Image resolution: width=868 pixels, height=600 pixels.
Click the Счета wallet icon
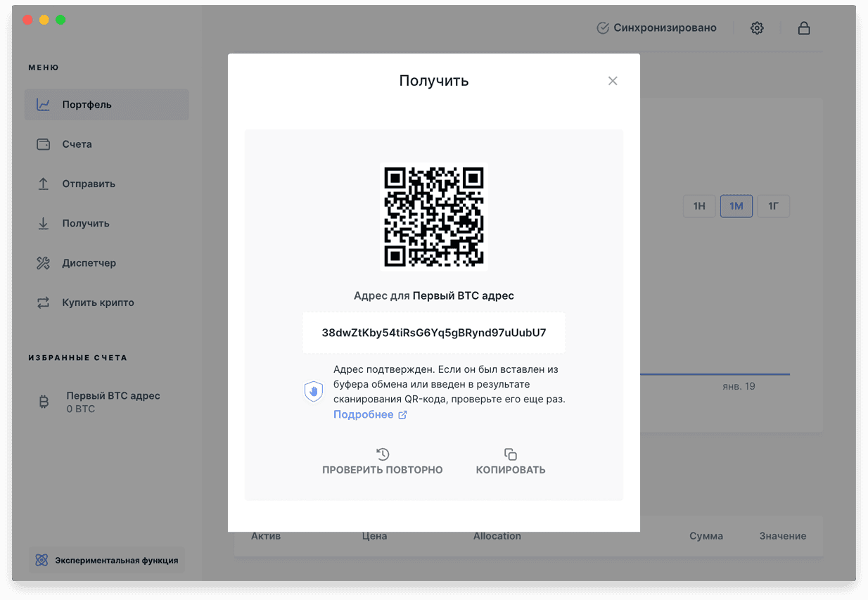click(x=43, y=144)
